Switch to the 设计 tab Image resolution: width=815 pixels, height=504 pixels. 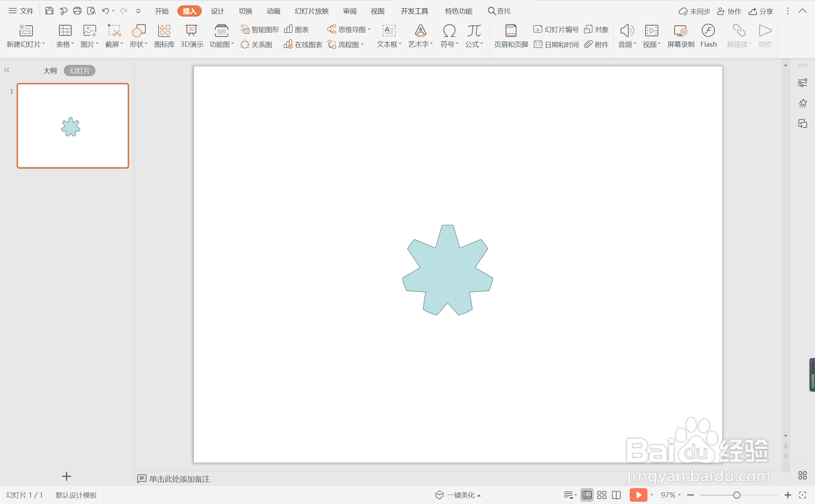pyautogui.click(x=217, y=11)
